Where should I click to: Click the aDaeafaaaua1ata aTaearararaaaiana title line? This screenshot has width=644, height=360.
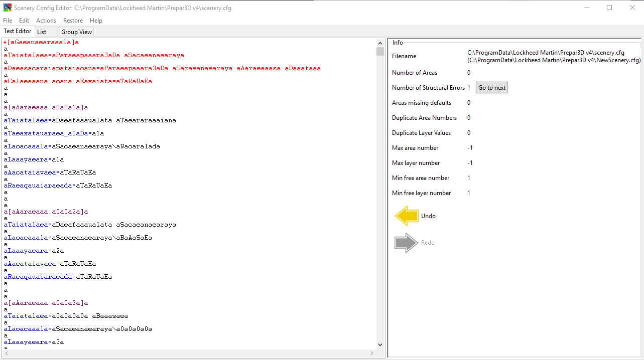pyautogui.click(x=90, y=120)
